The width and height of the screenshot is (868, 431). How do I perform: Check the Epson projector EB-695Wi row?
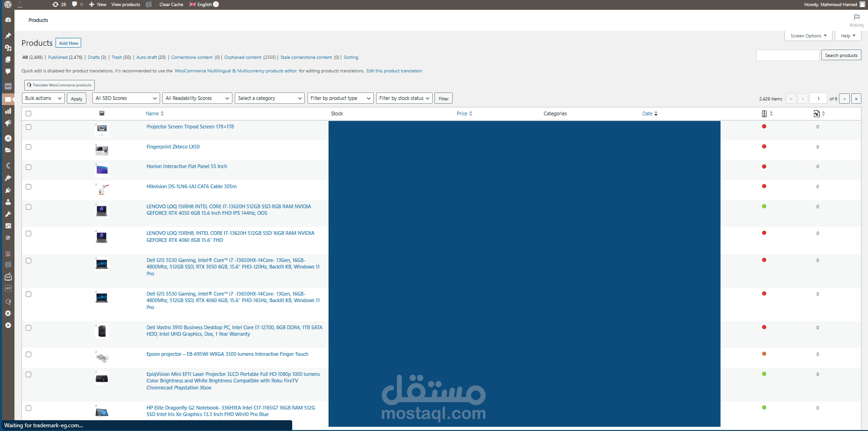[28, 354]
